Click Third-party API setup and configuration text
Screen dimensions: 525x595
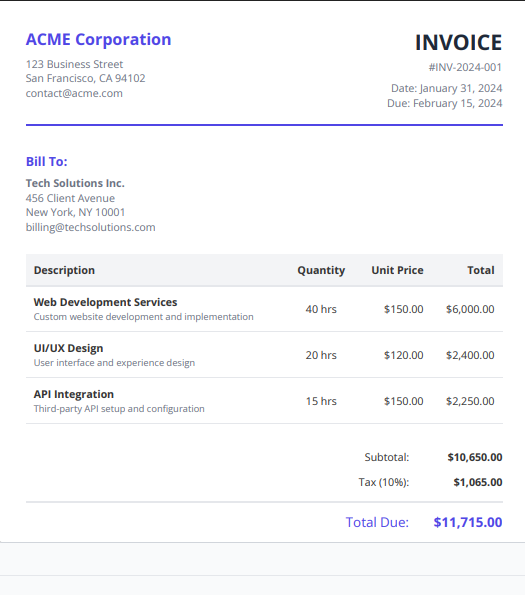tap(119, 409)
